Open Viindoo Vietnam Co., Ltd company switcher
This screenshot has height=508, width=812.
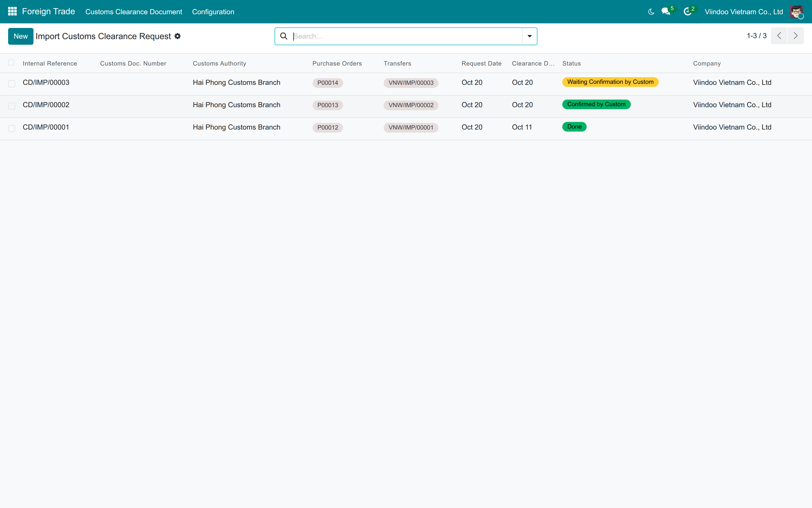pos(743,12)
